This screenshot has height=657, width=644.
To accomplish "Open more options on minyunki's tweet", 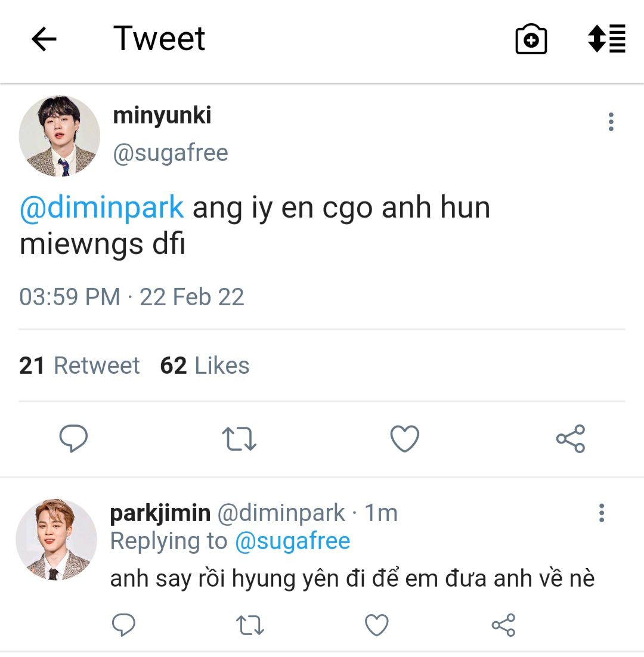I will 611,122.
